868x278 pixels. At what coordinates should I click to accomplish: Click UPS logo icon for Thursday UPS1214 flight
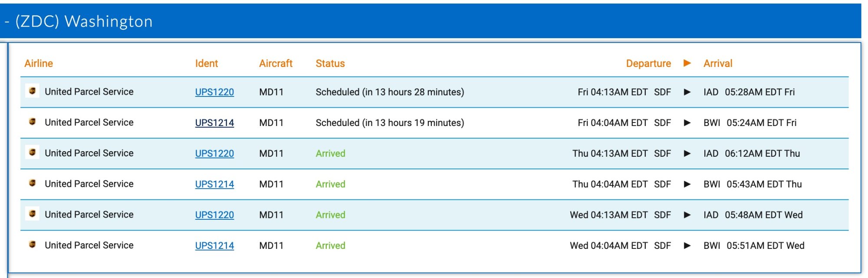32,183
